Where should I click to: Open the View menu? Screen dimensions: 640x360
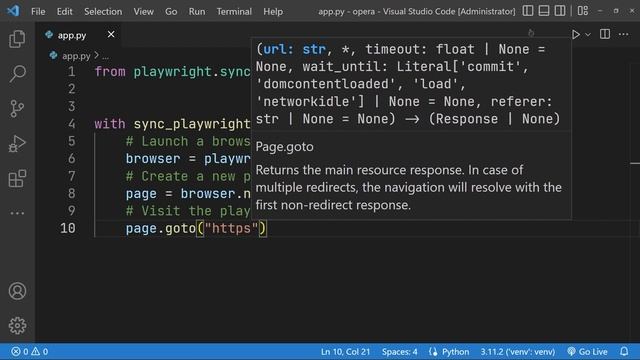tap(143, 11)
